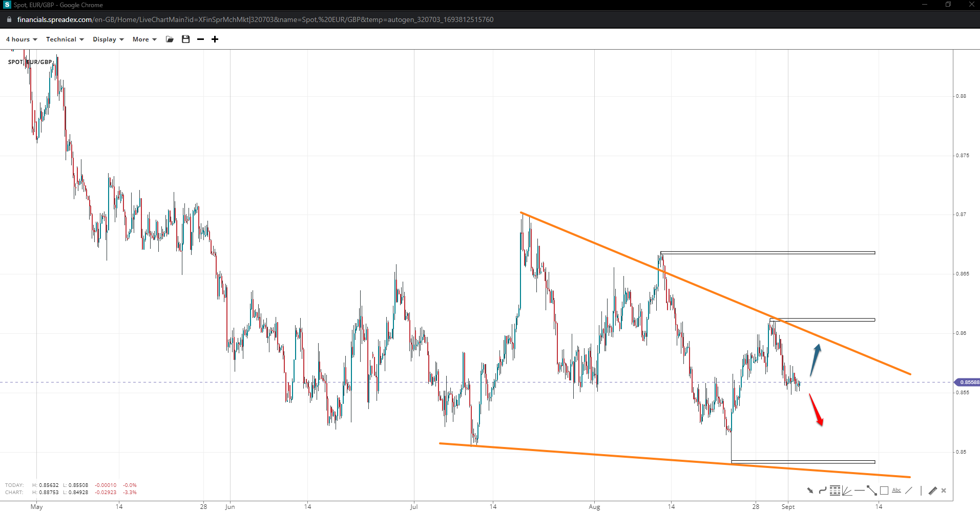Open the More menu

point(144,39)
